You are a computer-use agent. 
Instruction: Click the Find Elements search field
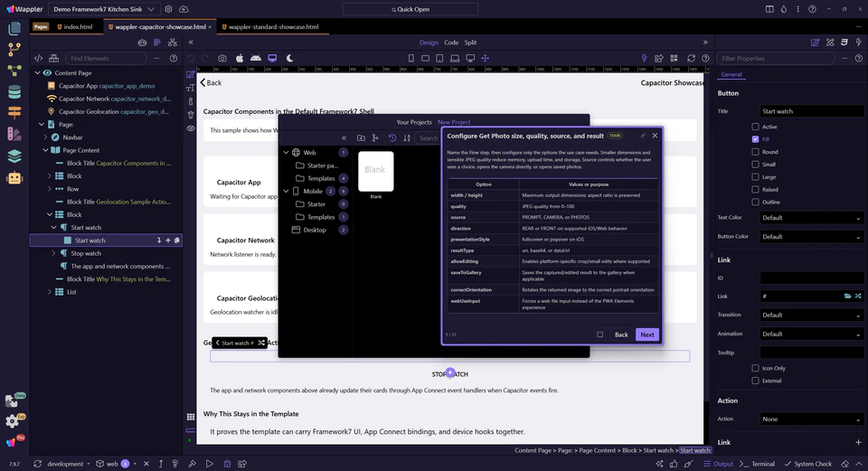click(x=106, y=58)
